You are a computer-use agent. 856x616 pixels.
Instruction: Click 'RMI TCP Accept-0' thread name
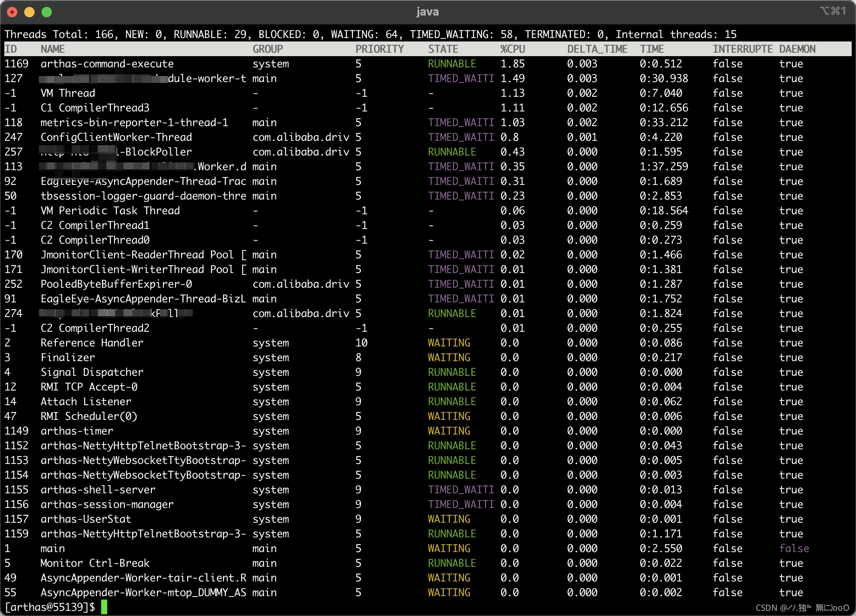point(89,387)
